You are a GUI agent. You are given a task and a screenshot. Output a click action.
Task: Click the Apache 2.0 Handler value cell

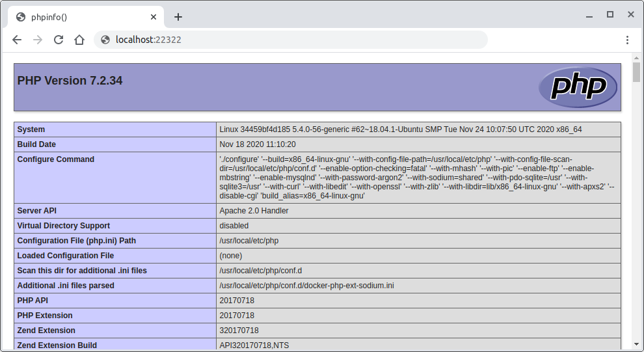[254, 211]
